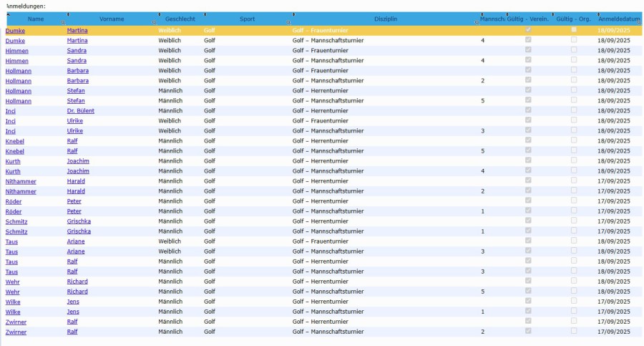This screenshot has height=346, width=644.
Task: Open filter icon at bottom-right of Name header
Action: tap(62, 23)
